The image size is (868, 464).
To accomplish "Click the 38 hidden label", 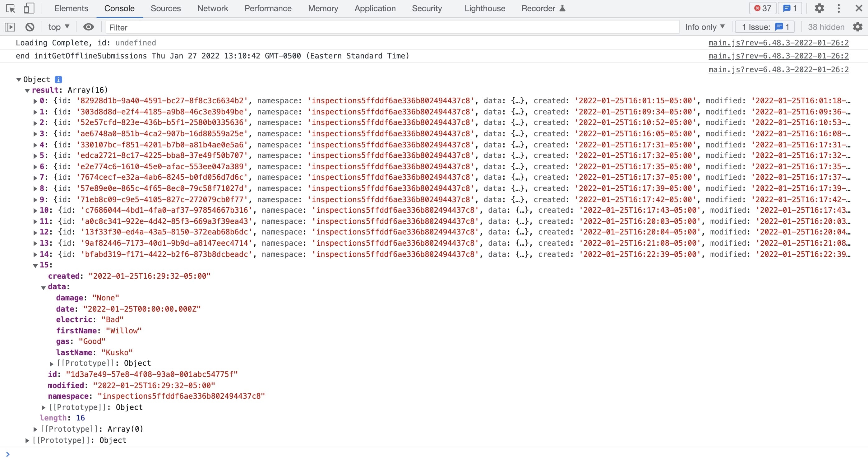I will (826, 27).
